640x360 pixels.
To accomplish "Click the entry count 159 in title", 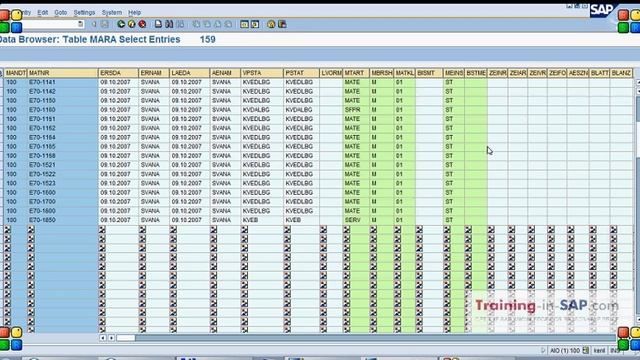I will [207, 40].
